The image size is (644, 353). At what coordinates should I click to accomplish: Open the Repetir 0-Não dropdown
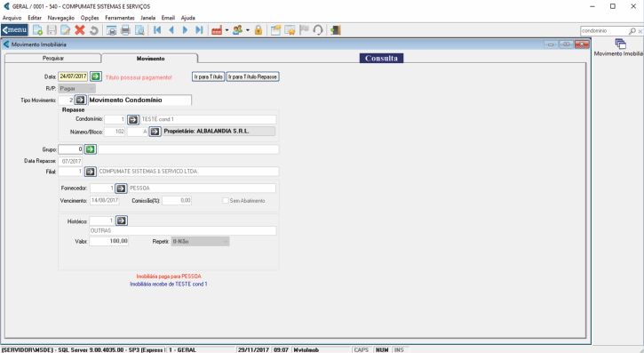(200, 241)
